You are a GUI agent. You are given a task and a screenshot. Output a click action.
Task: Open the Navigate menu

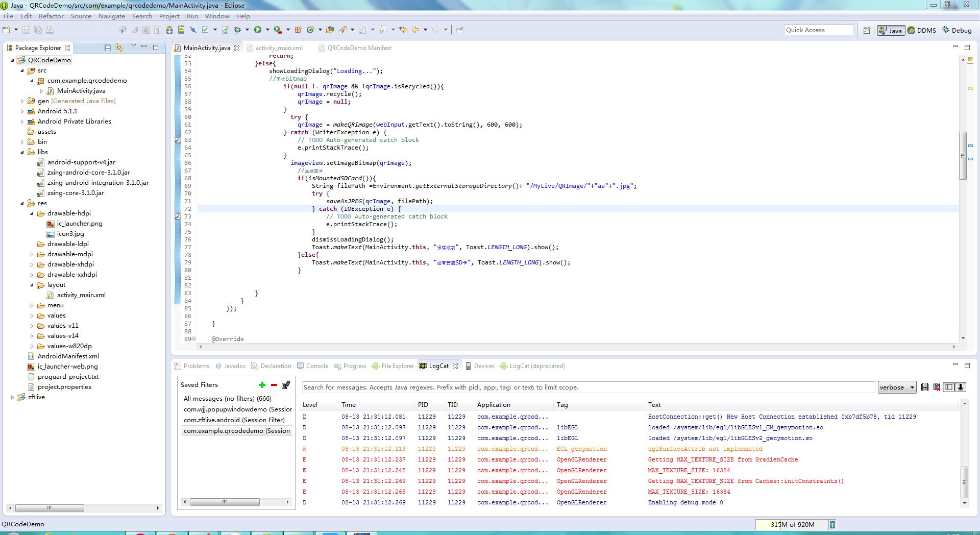[x=111, y=16]
